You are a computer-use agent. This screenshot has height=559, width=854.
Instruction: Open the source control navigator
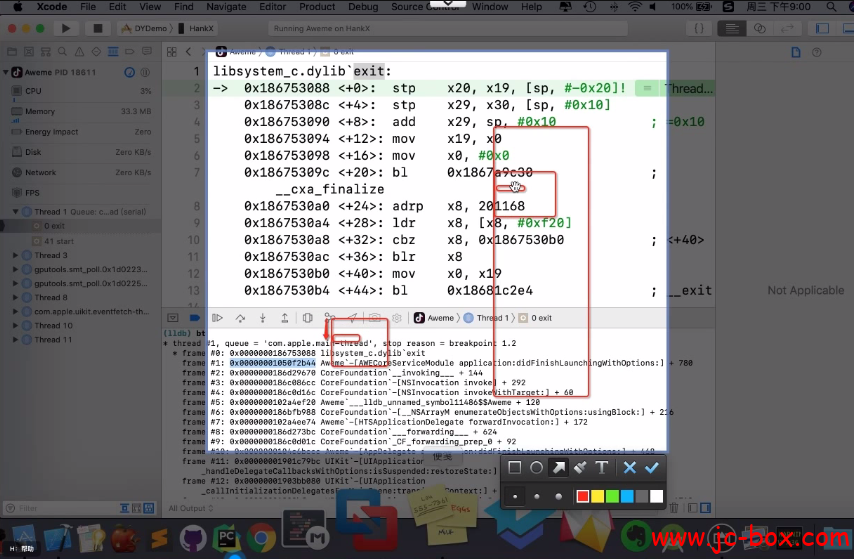click(x=29, y=52)
